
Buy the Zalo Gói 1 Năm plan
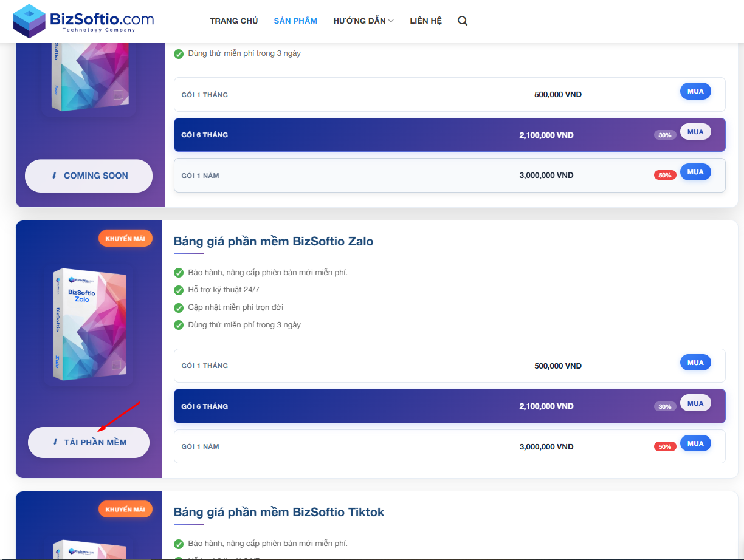click(x=695, y=443)
